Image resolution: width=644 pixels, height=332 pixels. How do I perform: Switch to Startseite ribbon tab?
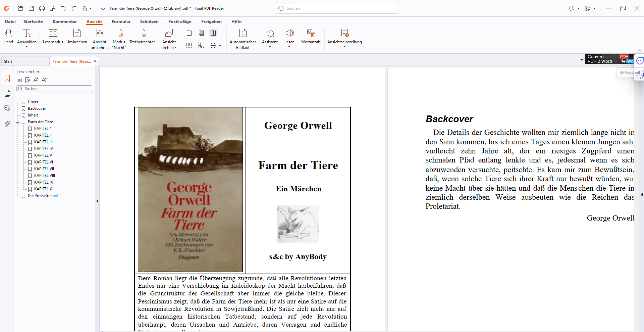33,21
